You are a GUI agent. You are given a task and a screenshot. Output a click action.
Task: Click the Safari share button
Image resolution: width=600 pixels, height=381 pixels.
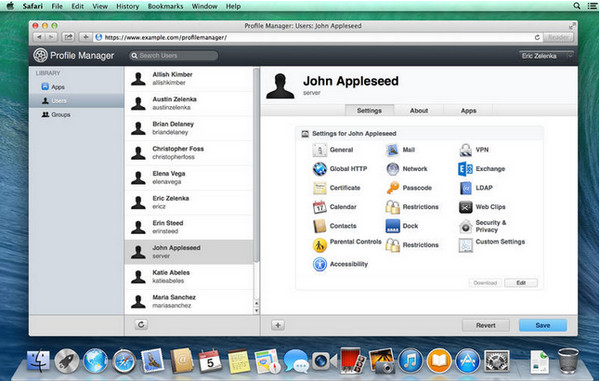68,37
